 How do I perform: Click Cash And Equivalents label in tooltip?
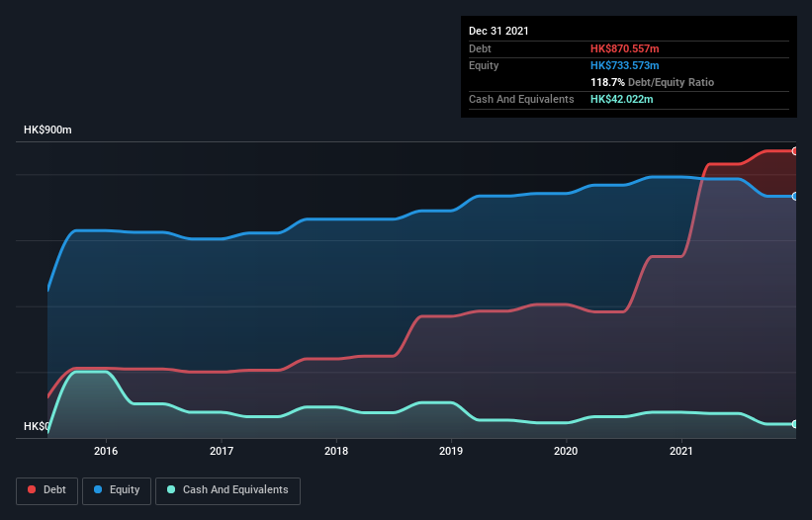pyautogui.click(x=521, y=99)
